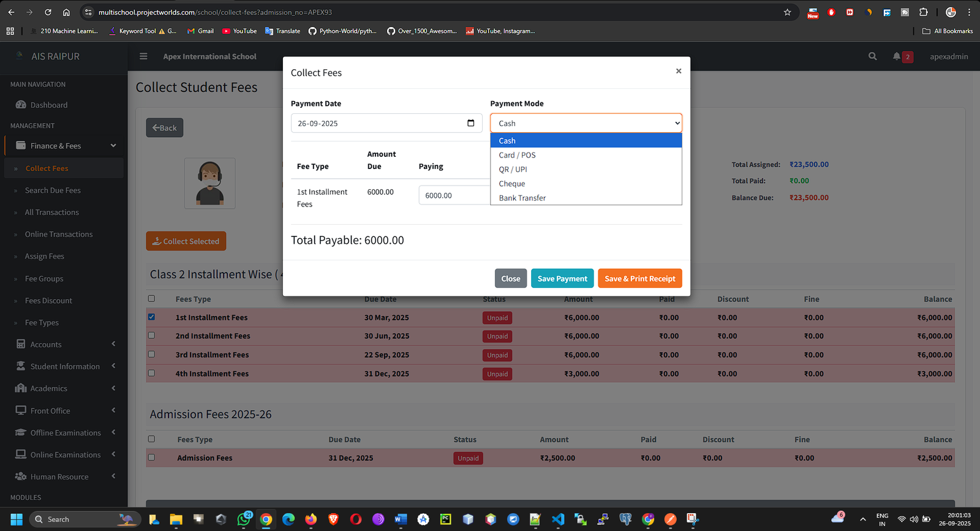
Task: Open Fees Discount menu item
Action: point(48,301)
